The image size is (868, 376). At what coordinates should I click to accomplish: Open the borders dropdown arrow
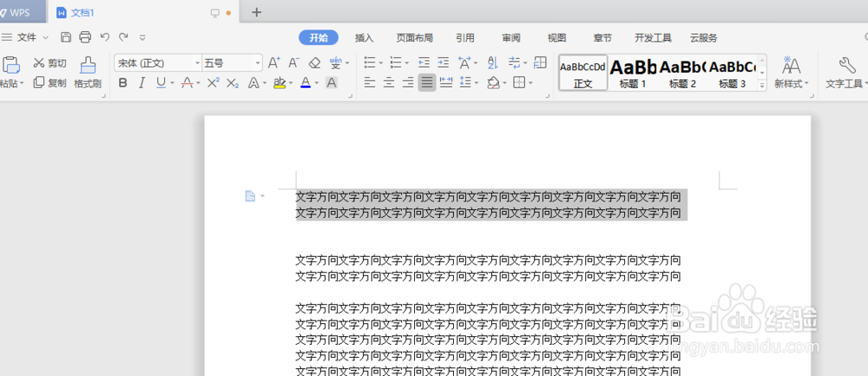(530, 83)
